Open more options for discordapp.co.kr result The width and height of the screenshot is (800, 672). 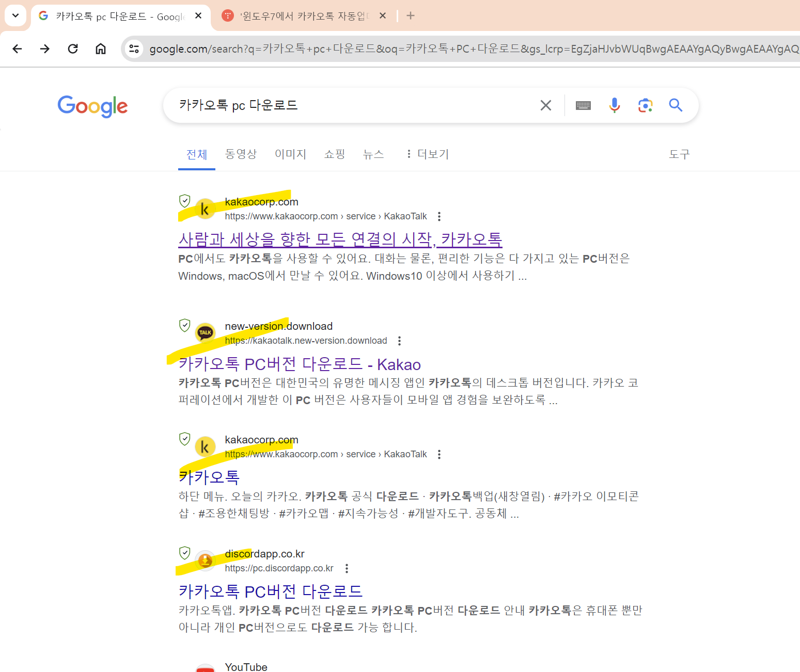coord(347,568)
